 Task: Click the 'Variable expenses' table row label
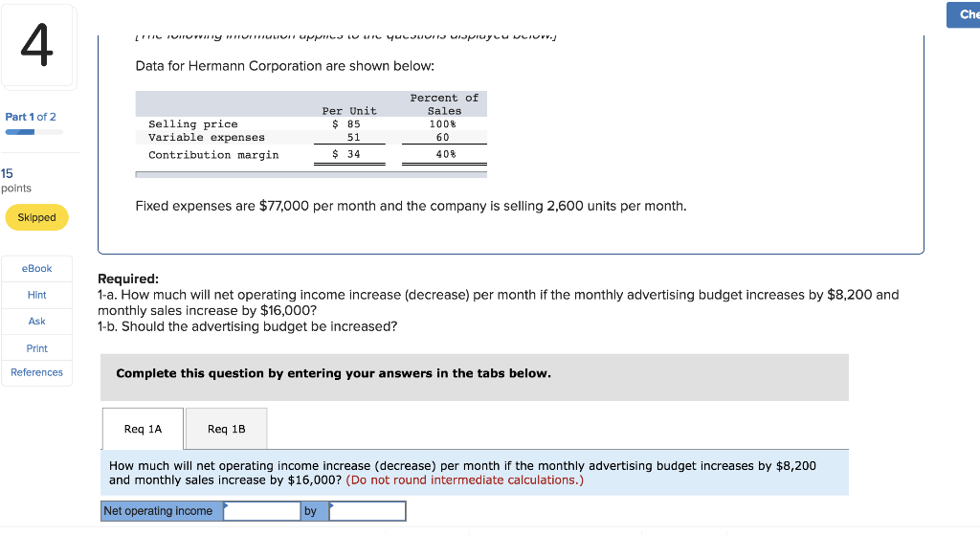coord(207,138)
